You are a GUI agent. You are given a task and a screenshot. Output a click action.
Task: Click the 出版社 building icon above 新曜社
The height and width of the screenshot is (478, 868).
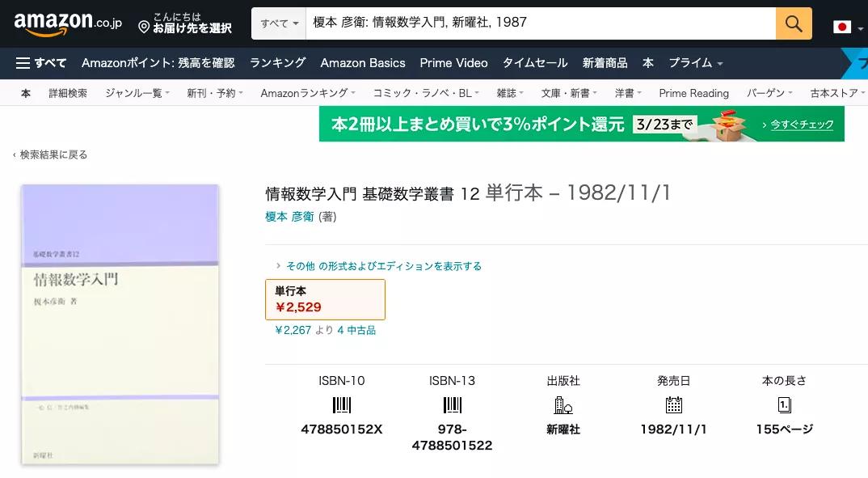[564, 405]
